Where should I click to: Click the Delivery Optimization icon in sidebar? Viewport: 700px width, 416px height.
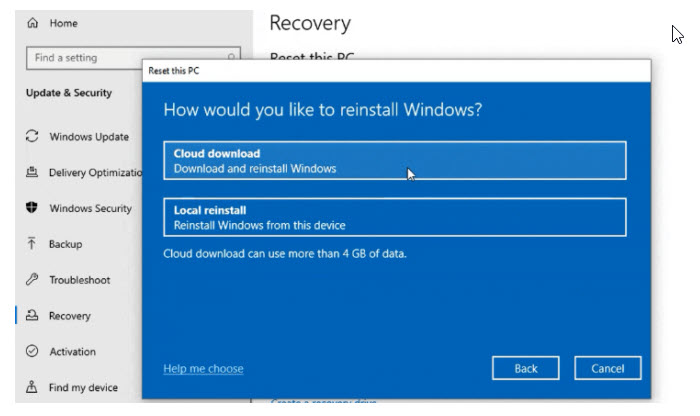32,173
